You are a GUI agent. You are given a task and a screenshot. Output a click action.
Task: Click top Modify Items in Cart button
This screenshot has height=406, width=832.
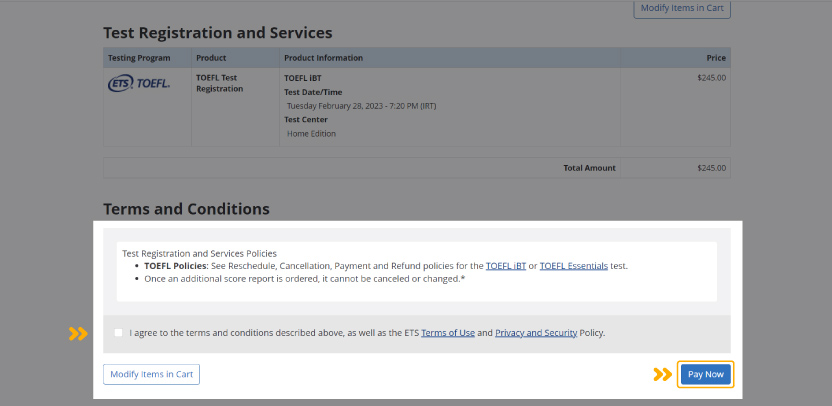(682, 8)
